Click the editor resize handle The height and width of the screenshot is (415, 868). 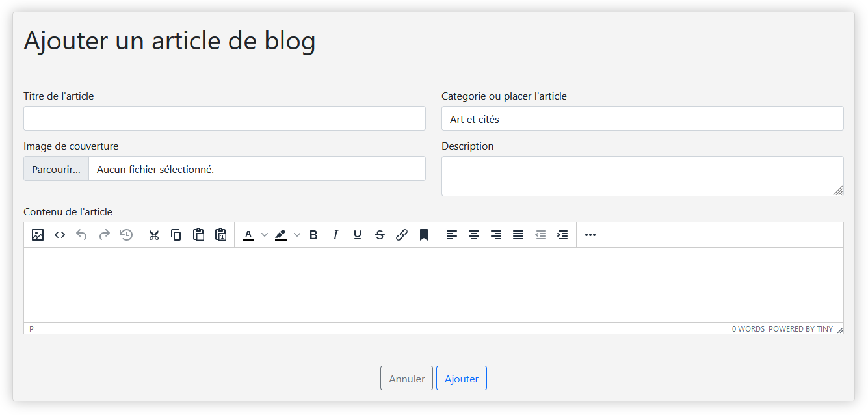(x=839, y=330)
